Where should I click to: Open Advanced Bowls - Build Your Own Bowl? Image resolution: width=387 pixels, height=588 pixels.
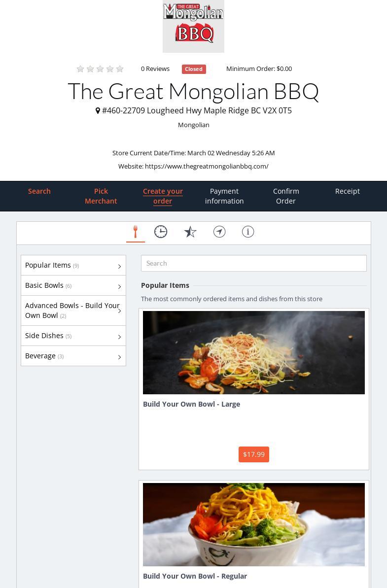pyautogui.click(x=73, y=311)
